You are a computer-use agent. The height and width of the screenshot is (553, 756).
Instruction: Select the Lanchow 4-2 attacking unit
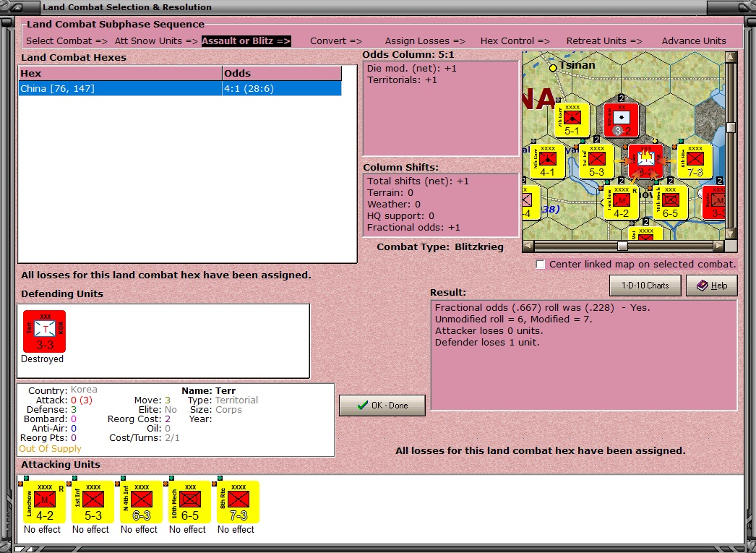point(44,502)
